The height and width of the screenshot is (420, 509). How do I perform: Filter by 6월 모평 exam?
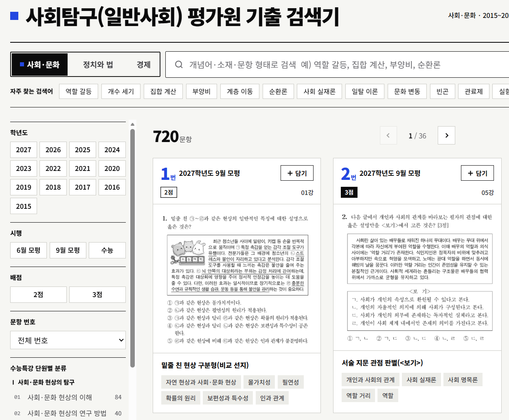[x=29, y=250]
